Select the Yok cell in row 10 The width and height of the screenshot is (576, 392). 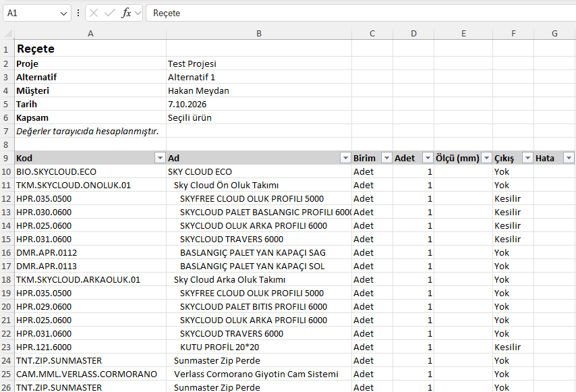tap(513, 171)
